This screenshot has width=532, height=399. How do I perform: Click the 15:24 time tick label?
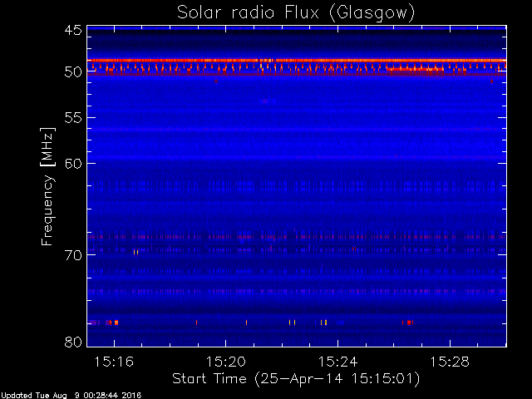(x=338, y=362)
